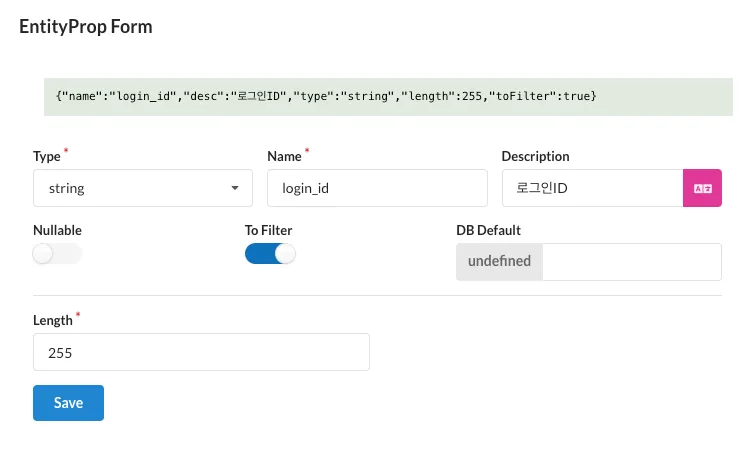The height and width of the screenshot is (451, 755).
Task: Expand the Type dropdown arrow
Action: coord(235,188)
